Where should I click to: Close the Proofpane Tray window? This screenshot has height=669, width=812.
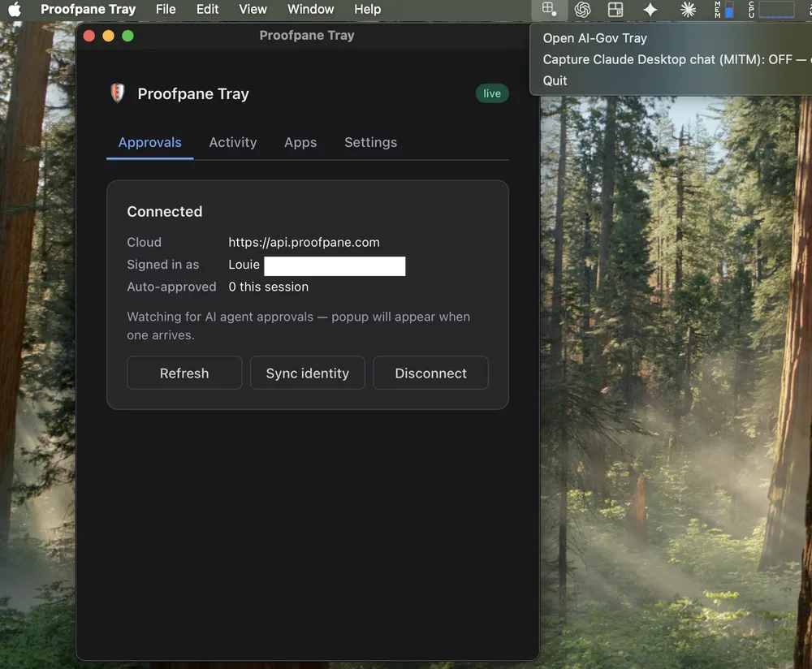89,36
